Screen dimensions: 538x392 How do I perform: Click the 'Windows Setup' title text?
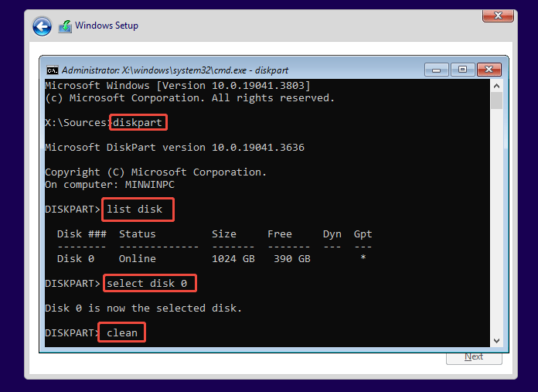point(107,26)
